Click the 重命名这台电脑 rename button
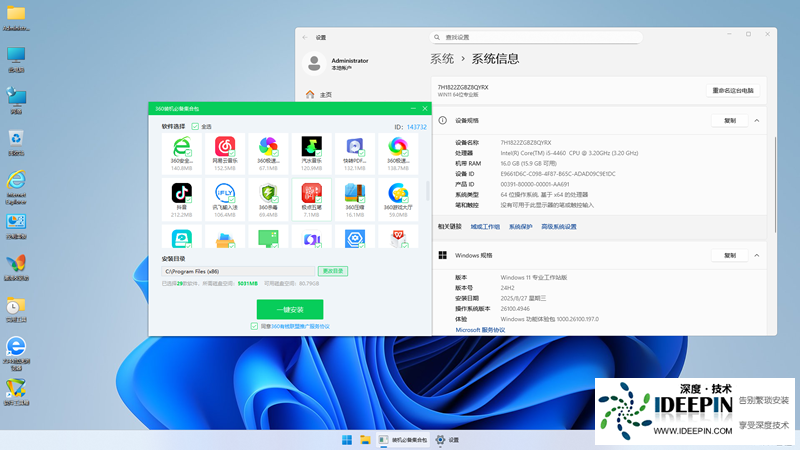Viewport: 800px width, 450px height. (x=733, y=90)
